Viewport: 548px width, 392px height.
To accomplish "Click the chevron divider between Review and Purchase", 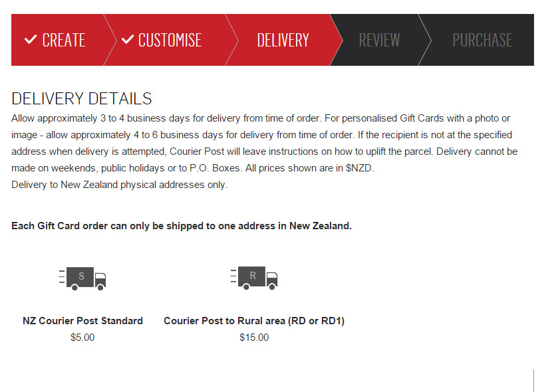I will (x=426, y=40).
